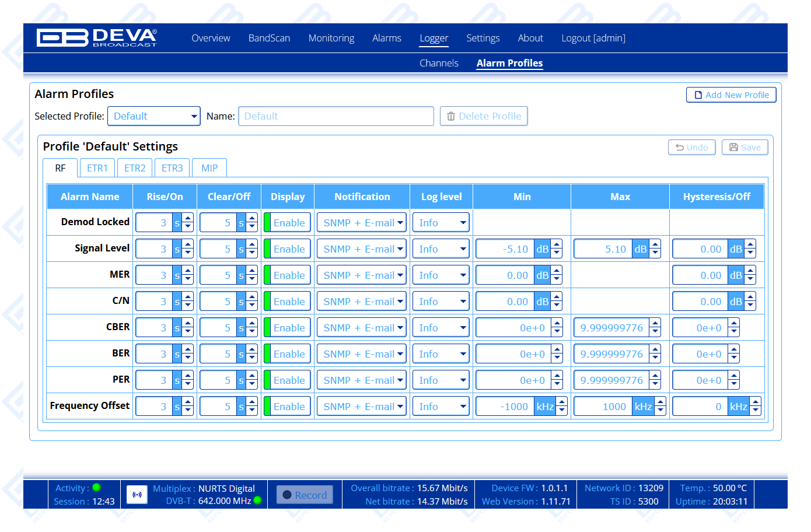The height and width of the screenshot is (532, 811).
Task: Increase the Signal Level Max value stepper
Action: click(656, 245)
